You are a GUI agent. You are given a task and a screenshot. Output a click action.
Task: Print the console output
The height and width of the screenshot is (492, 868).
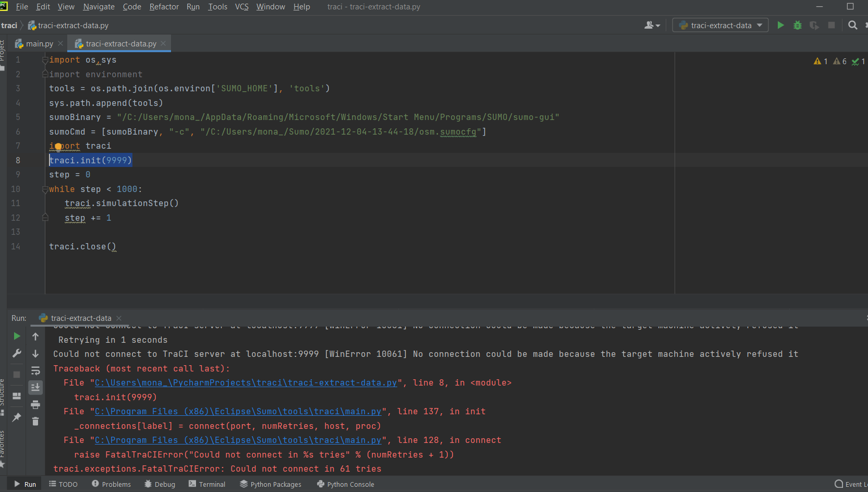pos(35,404)
